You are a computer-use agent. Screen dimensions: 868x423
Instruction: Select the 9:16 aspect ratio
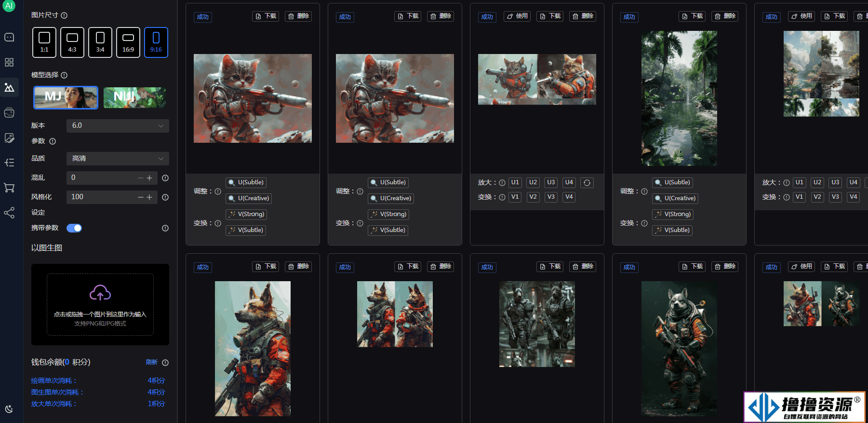coord(156,42)
